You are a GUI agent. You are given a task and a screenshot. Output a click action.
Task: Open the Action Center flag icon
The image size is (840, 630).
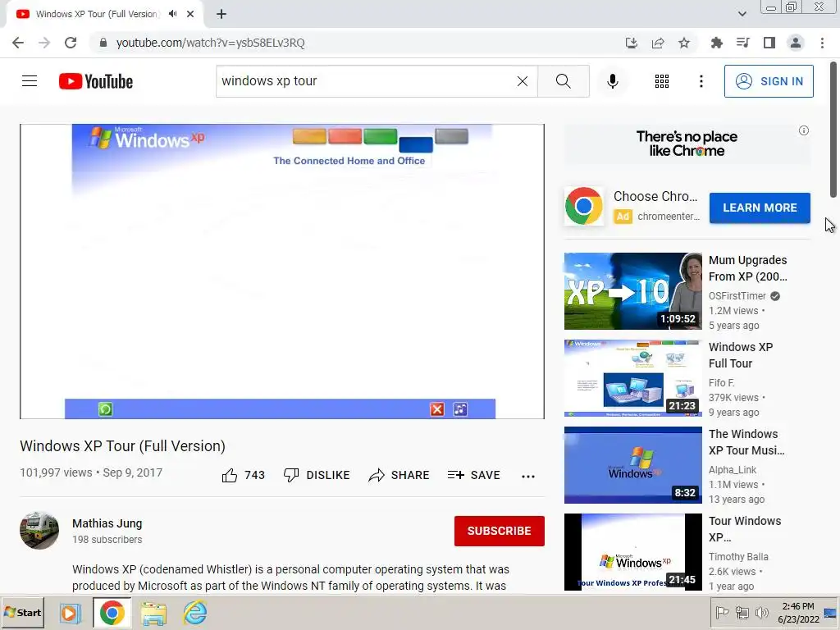pyautogui.click(x=722, y=612)
